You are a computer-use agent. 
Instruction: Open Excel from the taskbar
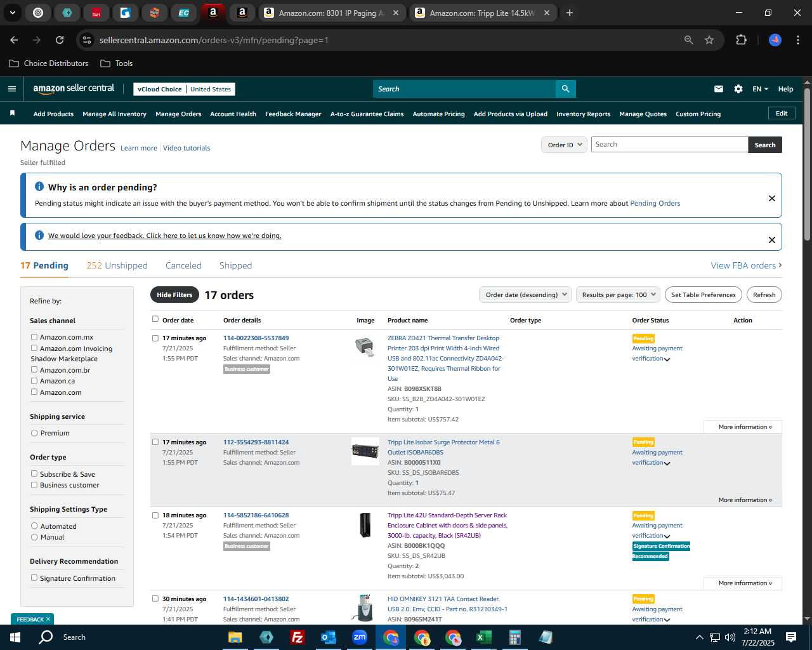pyautogui.click(x=484, y=637)
